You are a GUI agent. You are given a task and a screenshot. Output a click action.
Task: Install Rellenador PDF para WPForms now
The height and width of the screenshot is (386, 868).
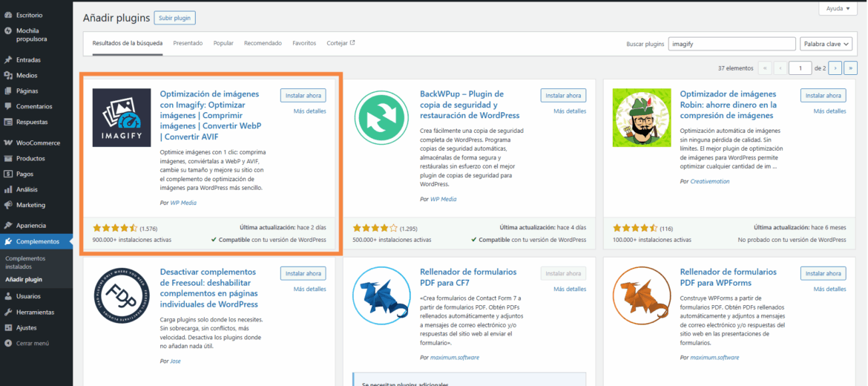[x=823, y=274]
